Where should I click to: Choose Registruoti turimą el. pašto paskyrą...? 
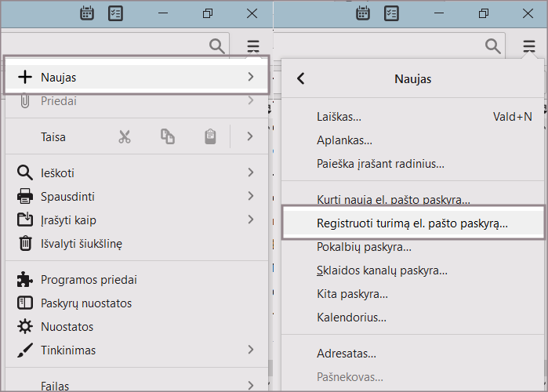(412, 223)
